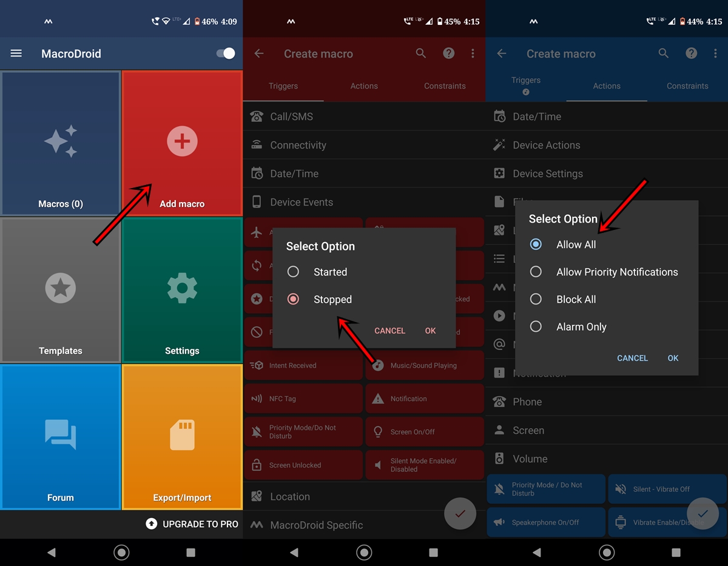Tap UPGRADE TO PRO banner

[x=192, y=524]
